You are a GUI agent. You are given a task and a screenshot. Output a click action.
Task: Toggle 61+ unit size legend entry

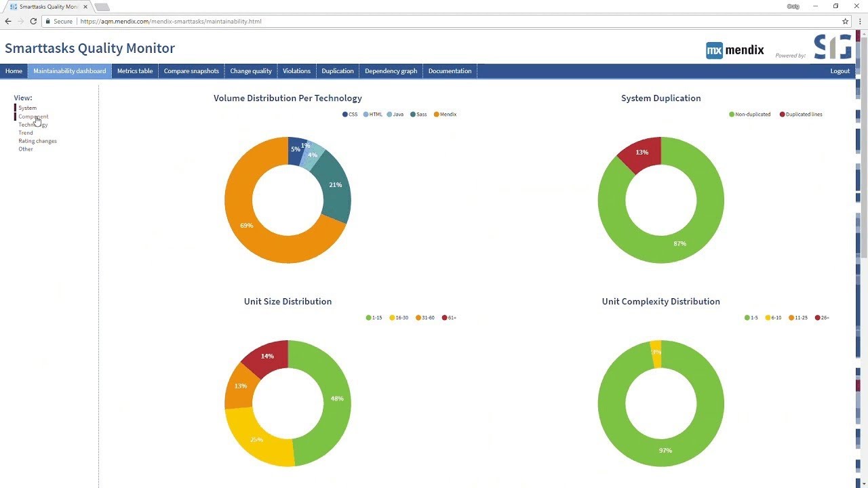click(x=449, y=318)
